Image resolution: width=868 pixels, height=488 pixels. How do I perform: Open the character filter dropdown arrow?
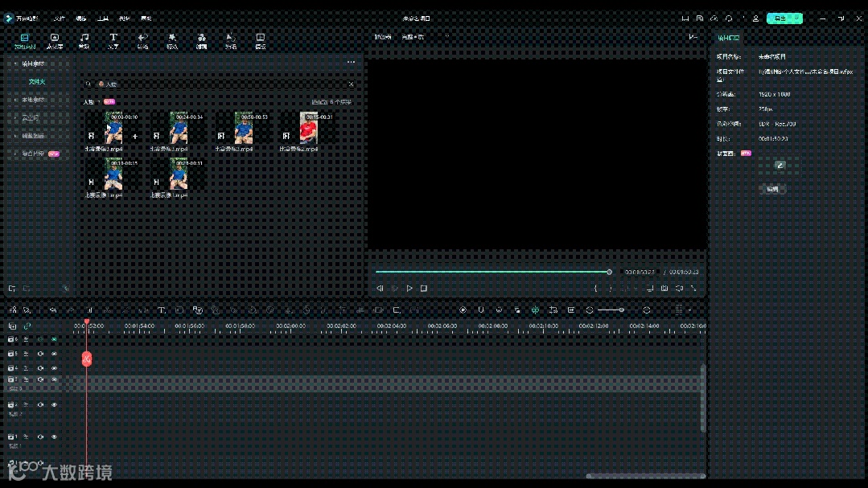tap(98, 102)
